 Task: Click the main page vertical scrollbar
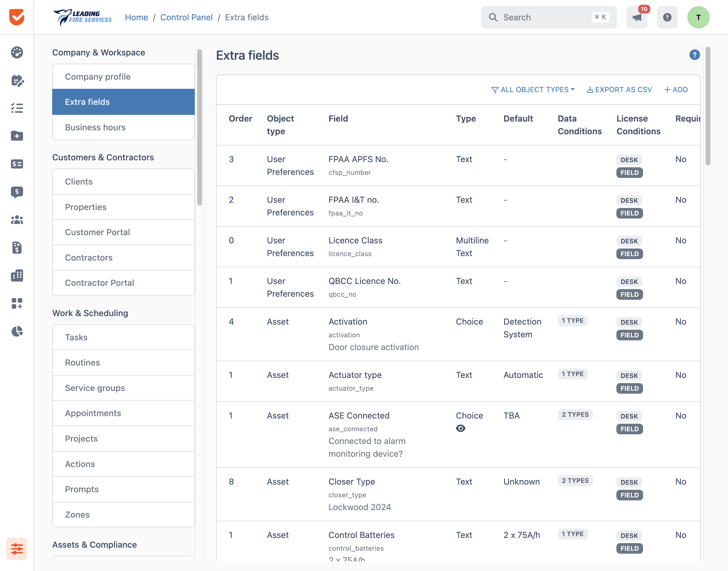tap(708, 106)
